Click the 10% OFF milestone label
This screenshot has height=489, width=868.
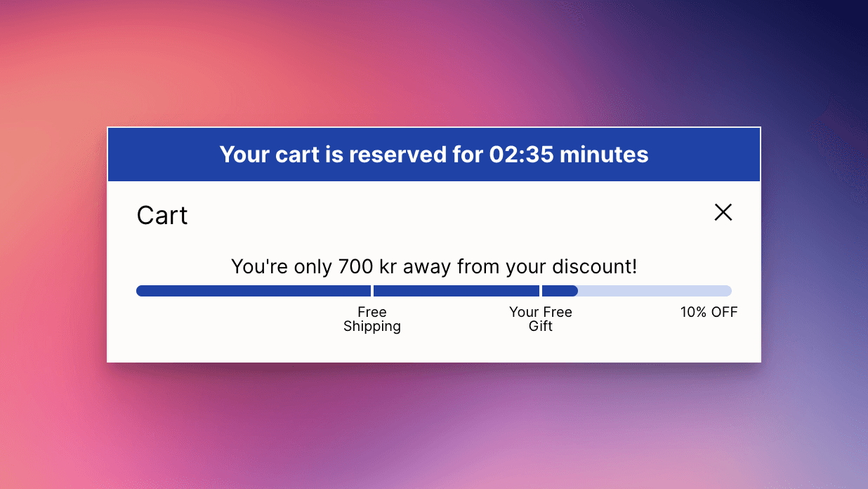click(709, 312)
